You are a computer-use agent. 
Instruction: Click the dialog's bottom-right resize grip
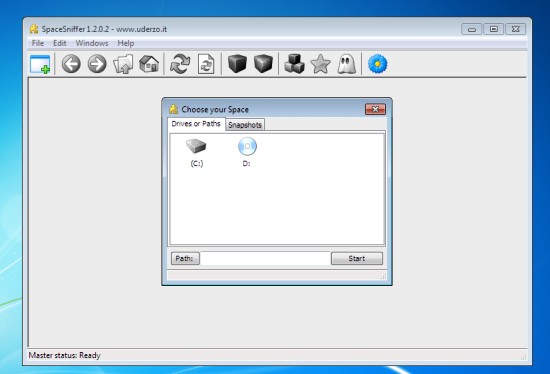[x=383, y=276]
